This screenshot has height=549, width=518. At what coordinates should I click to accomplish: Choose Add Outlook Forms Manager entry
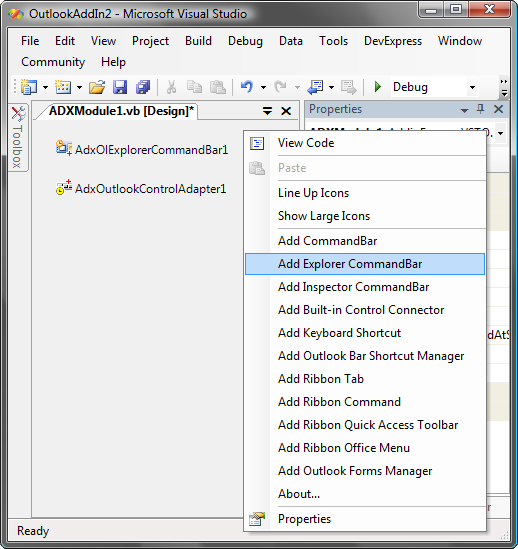365,471
